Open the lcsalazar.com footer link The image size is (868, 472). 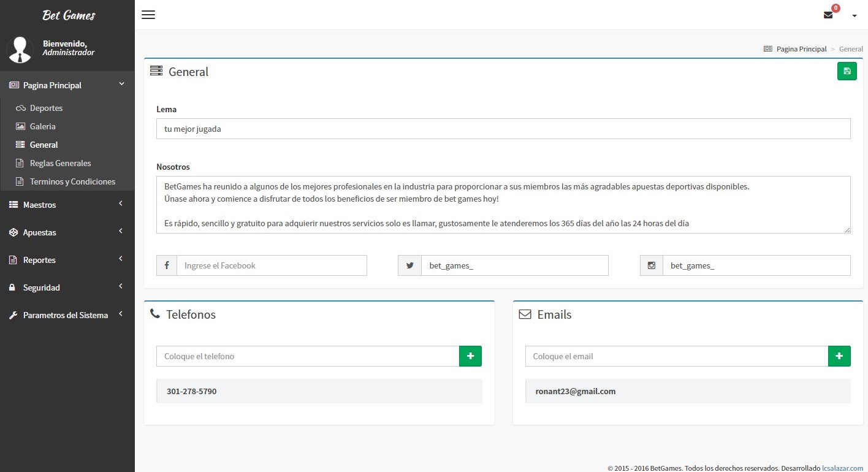[842, 468]
